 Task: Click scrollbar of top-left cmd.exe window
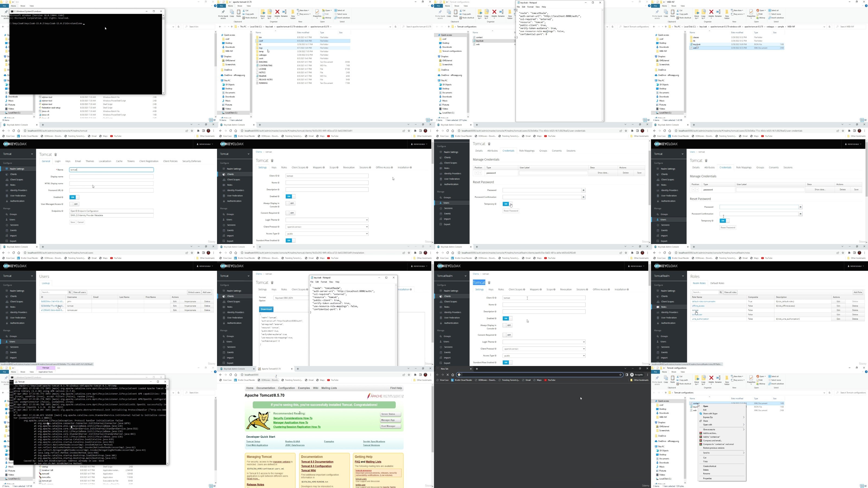pyautogui.click(x=163, y=54)
